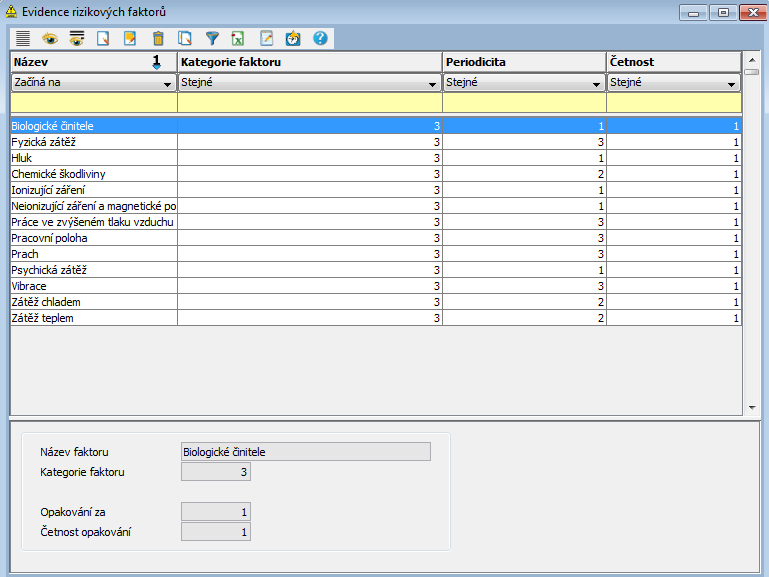
Task: Click the Excel export icon
Action: coord(238,38)
